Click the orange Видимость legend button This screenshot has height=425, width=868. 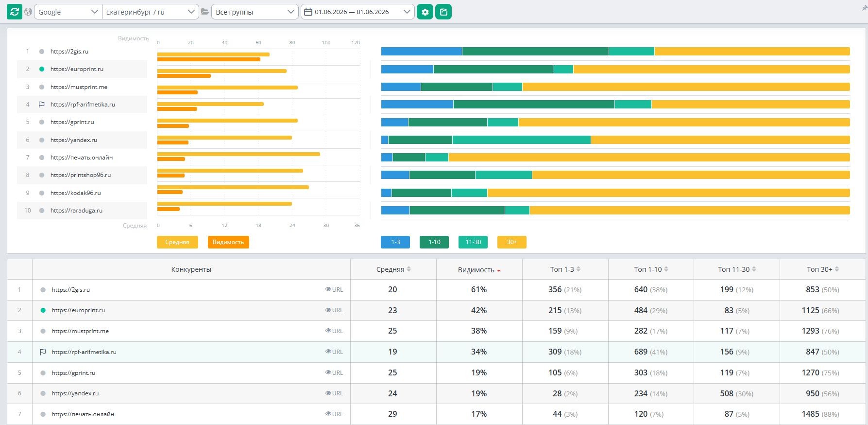click(228, 242)
